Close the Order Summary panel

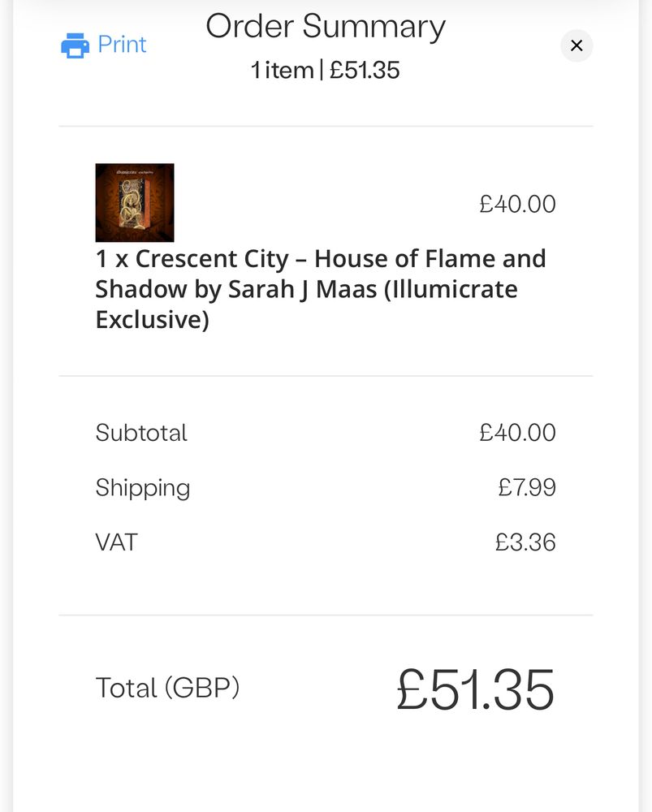pos(576,45)
